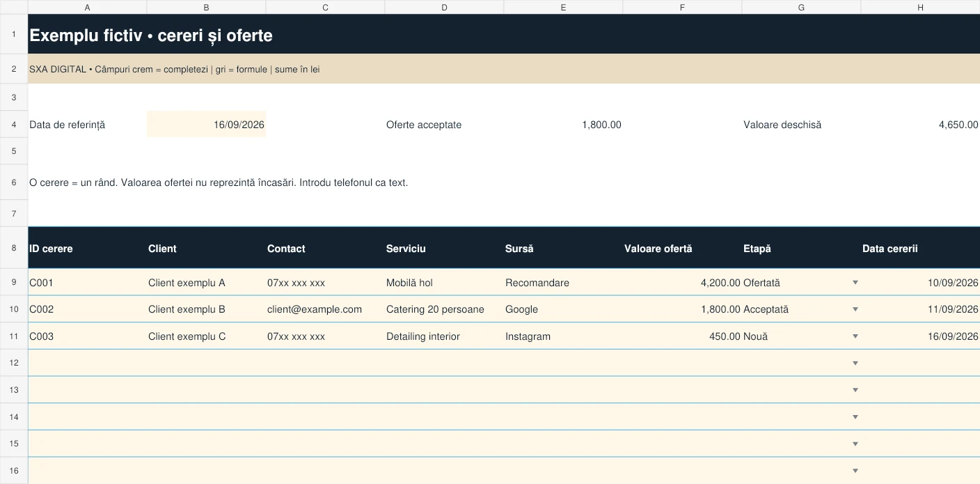Open the Etapă dropdown in row C002
Image resolution: width=980 pixels, height=484 pixels.
(855, 309)
